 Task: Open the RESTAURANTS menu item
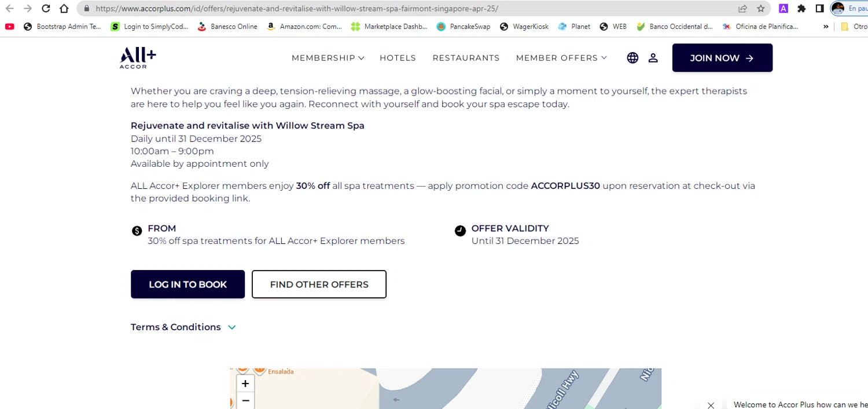(466, 58)
